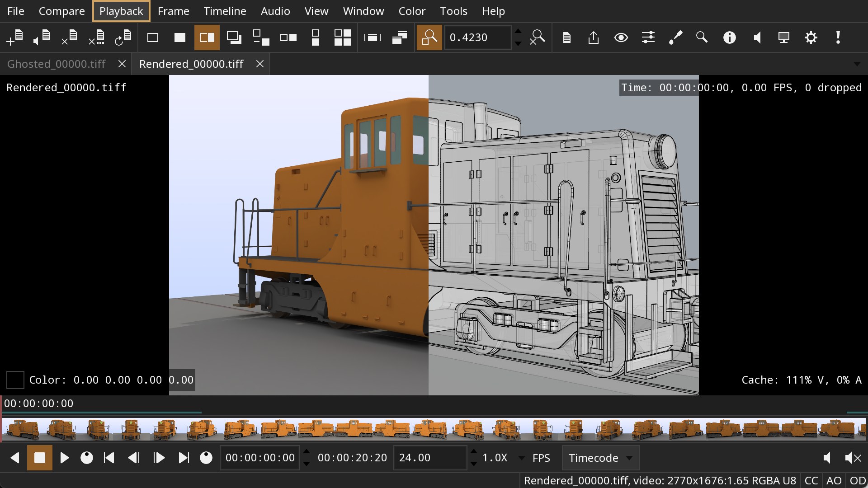
Task: Open the export/share file icon
Action: [594, 38]
